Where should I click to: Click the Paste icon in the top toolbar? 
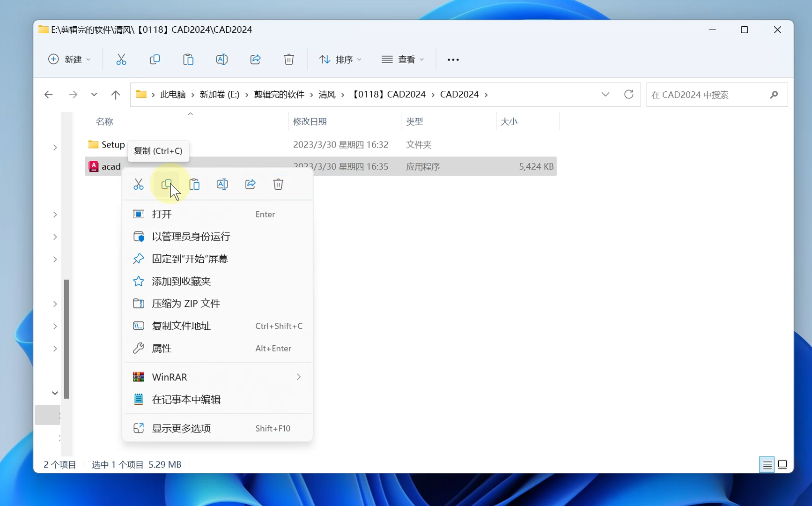tap(188, 60)
